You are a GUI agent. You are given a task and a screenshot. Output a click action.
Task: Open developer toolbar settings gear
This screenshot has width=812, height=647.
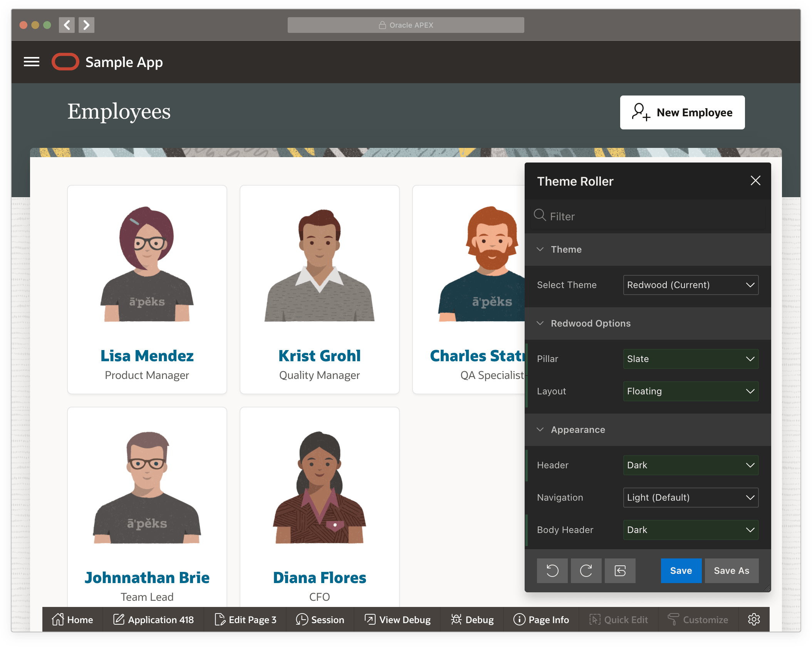point(753,619)
